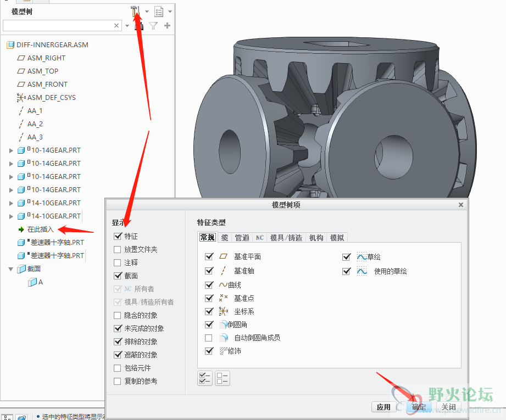Select axis AA_2 in tree
This screenshot has width=506, height=420.
[x=35, y=124]
